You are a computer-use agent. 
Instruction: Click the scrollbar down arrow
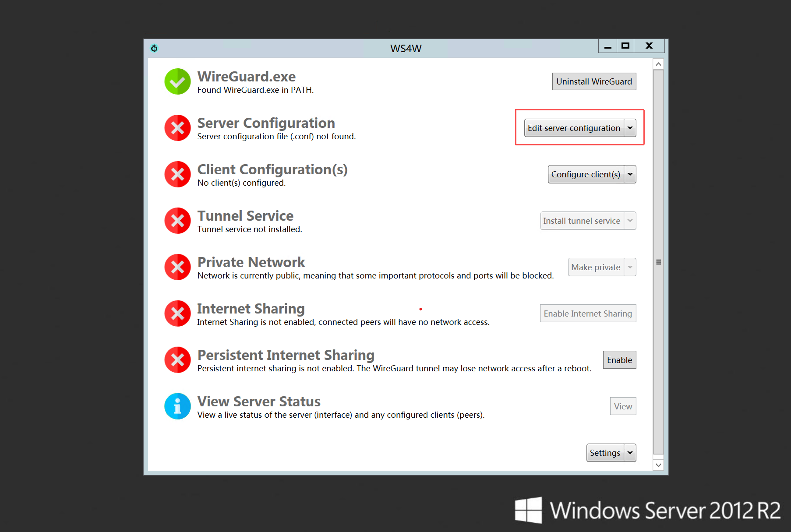tap(658, 465)
